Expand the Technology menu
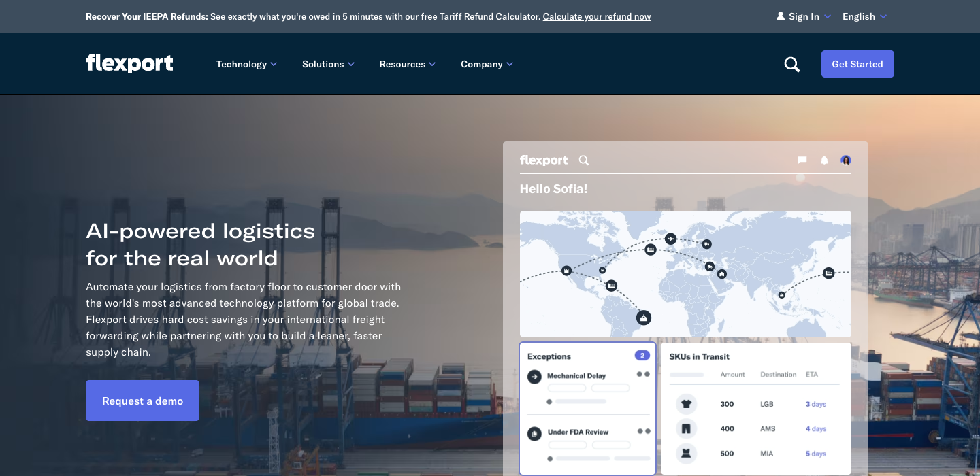Viewport: 980px width, 476px height. coord(246,64)
